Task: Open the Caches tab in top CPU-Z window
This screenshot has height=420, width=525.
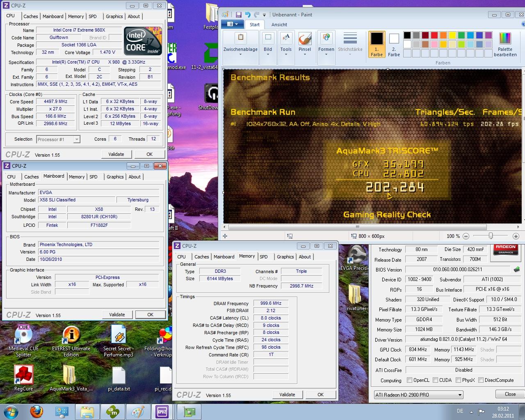Action: point(30,16)
